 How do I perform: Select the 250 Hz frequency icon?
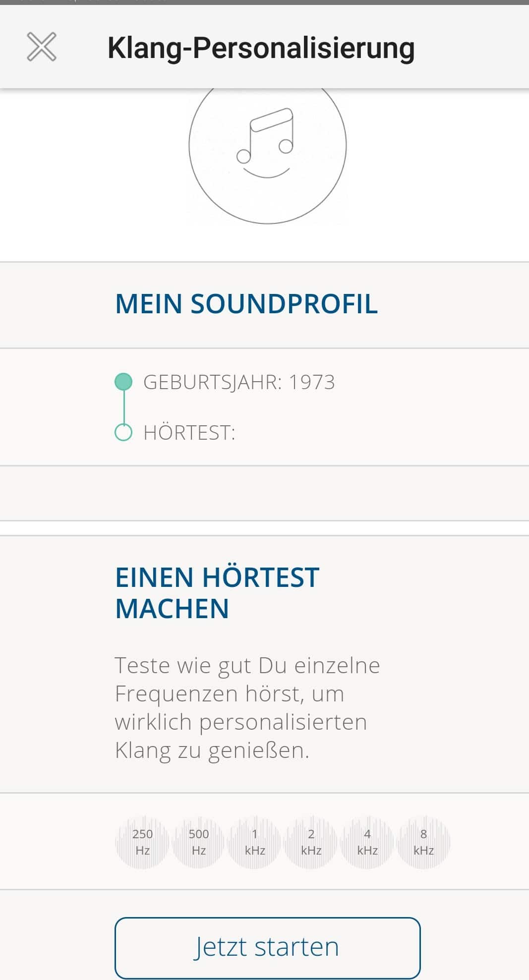tap(142, 842)
